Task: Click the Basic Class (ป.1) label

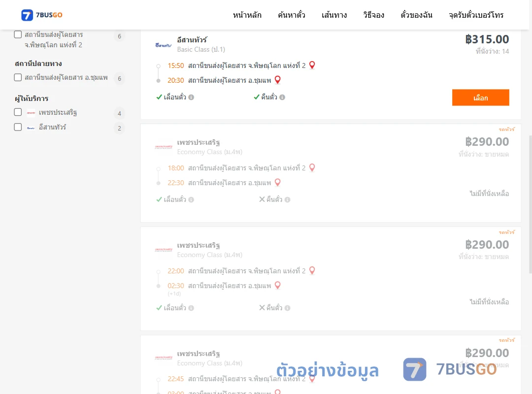Action: [x=201, y=50]
